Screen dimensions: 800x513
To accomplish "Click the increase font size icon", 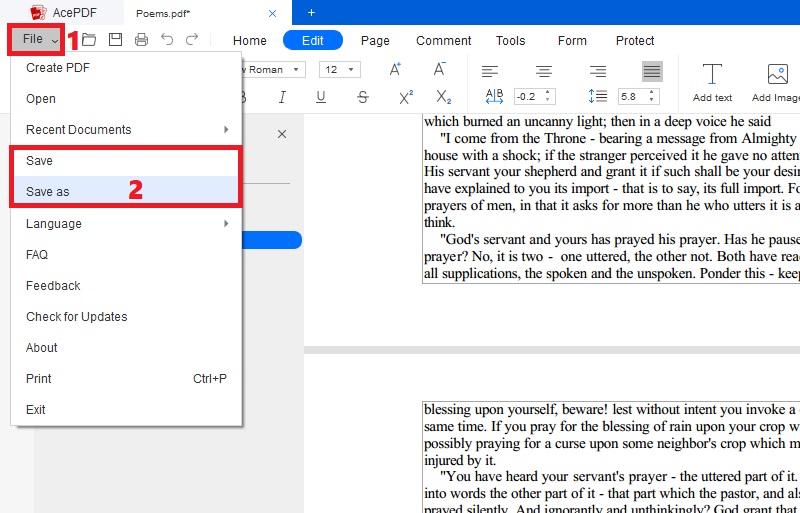I will click(x=395, y=69).
